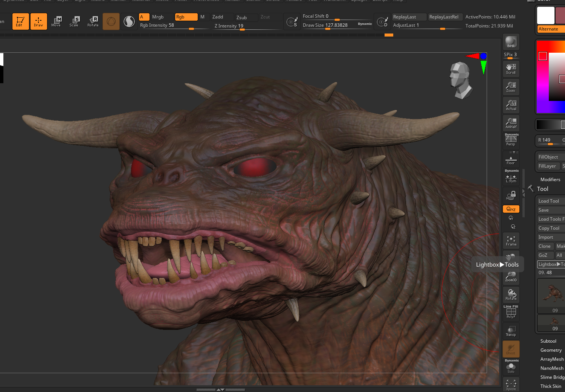This screenshot has height=392, width=565.
Task: Expand the Subtool subpalette
Action: pyautogui.click(x=548, y=341)
